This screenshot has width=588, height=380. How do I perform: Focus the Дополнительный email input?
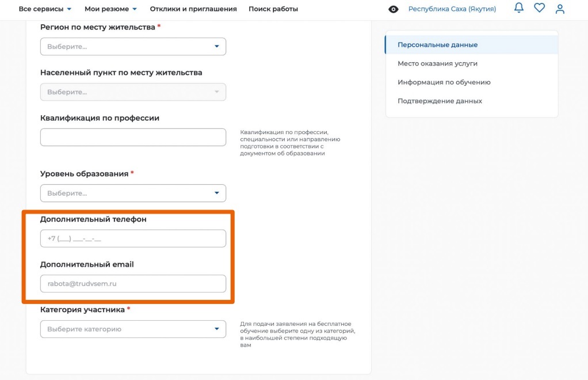tap(133, 284)
